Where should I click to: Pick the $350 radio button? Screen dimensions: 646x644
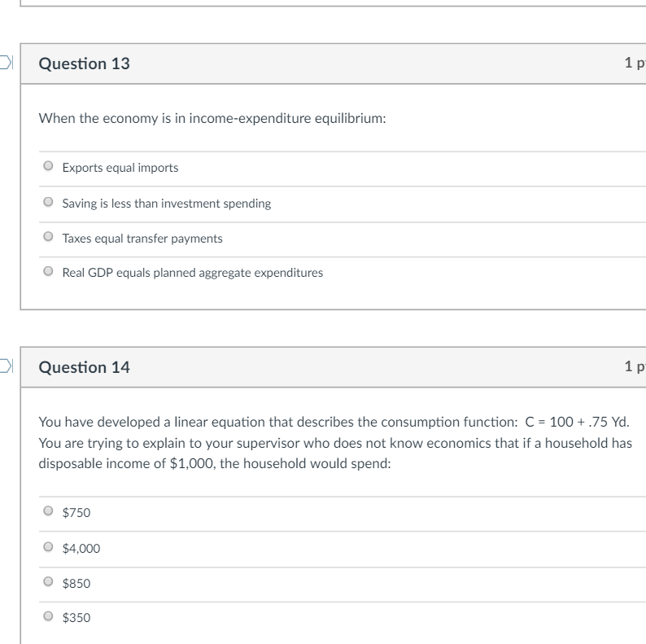click(x=49, y=616)
